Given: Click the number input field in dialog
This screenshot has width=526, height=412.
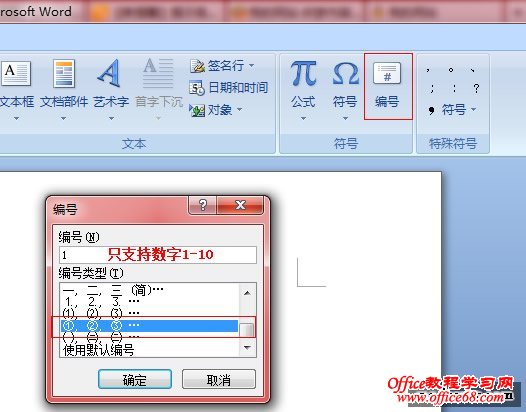Looking at the screenshot, I should click(x=158, y=255).
